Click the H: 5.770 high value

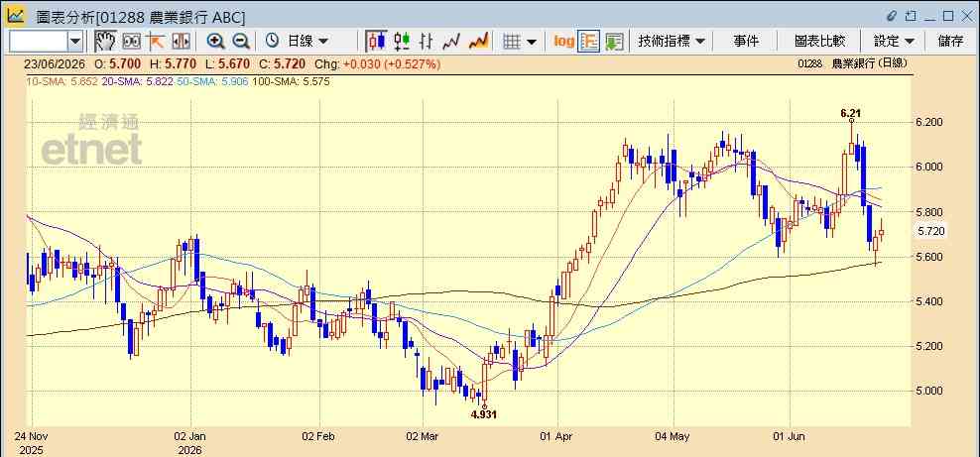(x=172, y=64)
